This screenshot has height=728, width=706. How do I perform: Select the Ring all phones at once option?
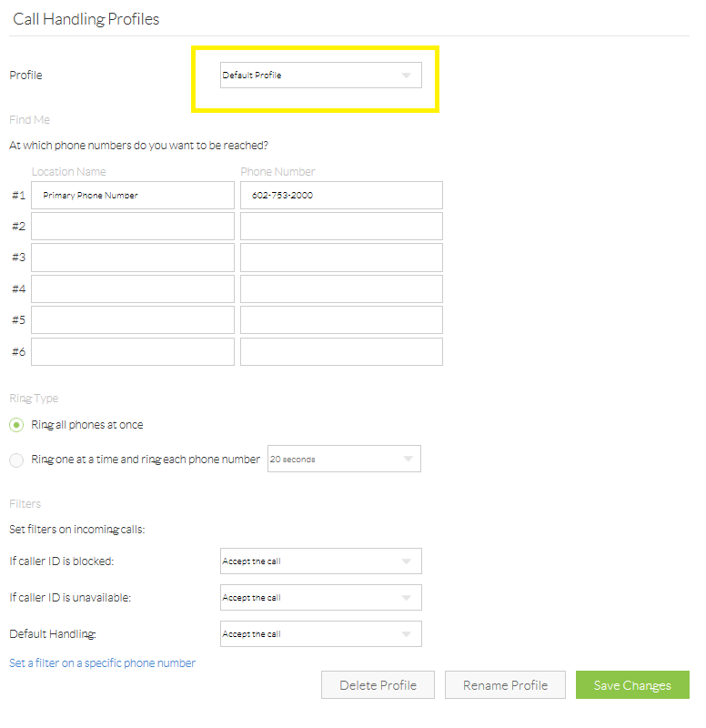(x=15, y=424)
